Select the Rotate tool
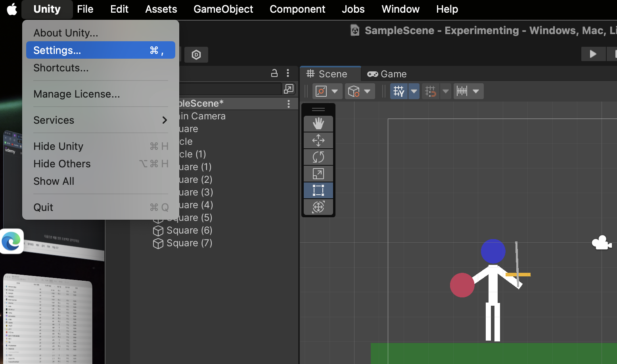 click(318, 157)
